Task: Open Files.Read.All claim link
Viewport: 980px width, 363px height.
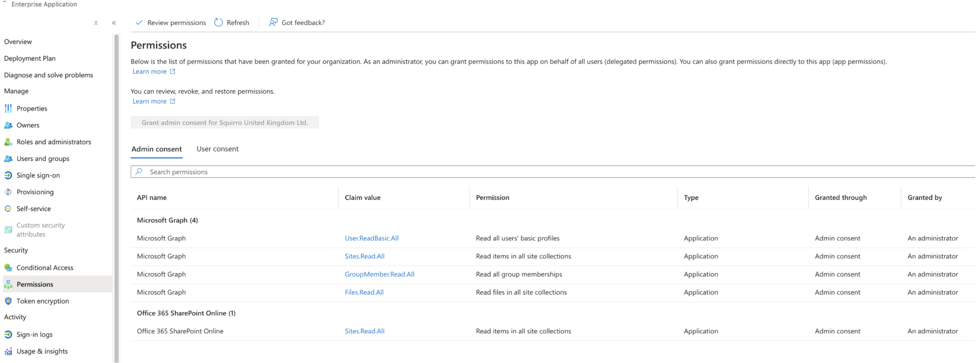Action: coord(364,292)
